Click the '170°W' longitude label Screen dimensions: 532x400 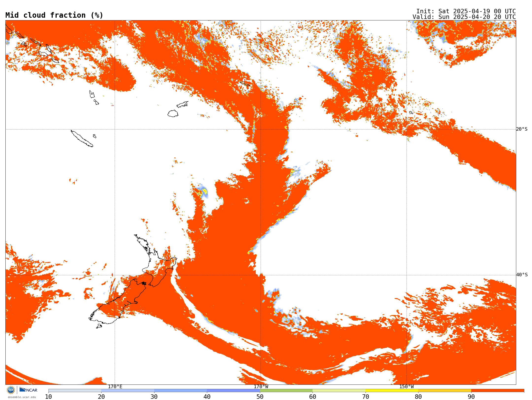pyautogui.click(x=261, y=387)
